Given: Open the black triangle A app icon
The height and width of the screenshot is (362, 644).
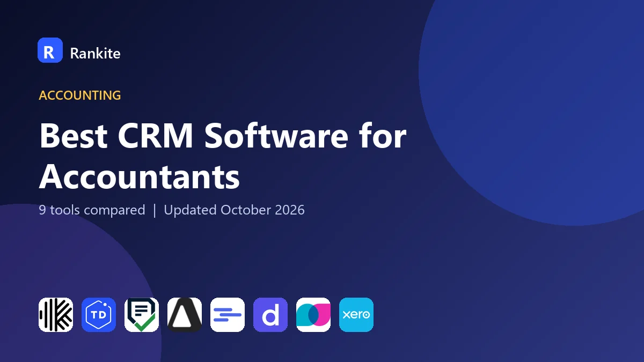Looking at the screenshot, I should click(x=185, y=315).
